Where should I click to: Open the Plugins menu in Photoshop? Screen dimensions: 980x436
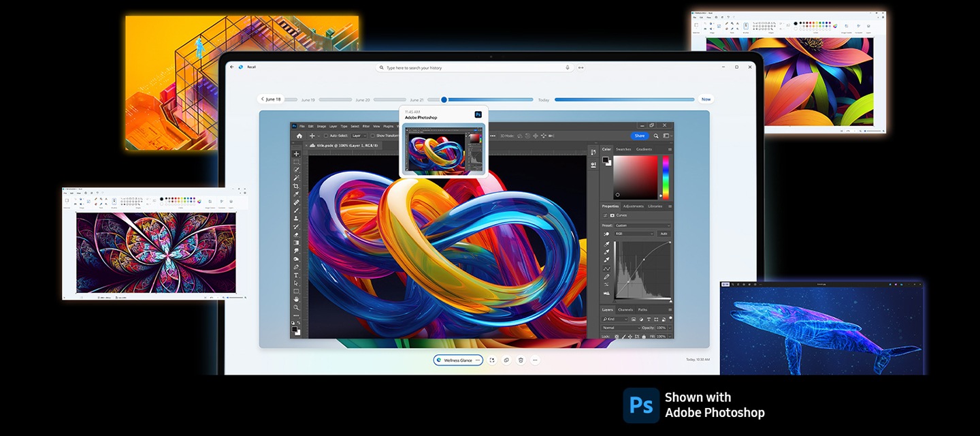pyautogui.click(x=389, y=126)
